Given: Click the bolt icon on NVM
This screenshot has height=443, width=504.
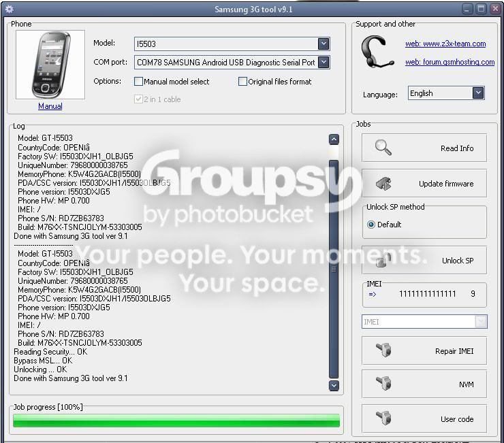Looking at the screenshot, I should click(383, 383).
